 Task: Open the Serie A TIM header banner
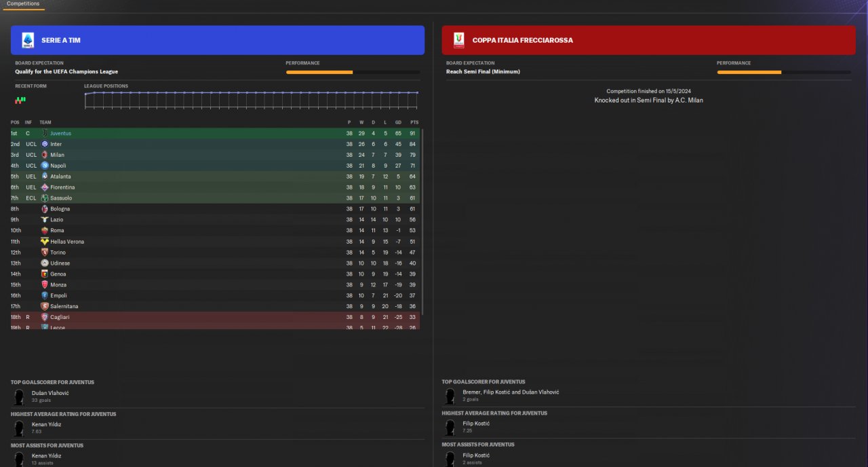pos(218,40)
